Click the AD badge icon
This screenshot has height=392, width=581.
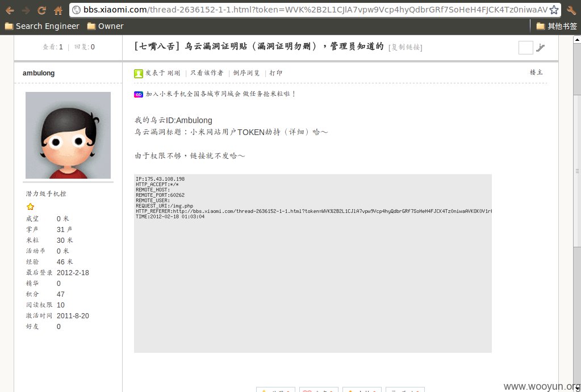point(138,94)
